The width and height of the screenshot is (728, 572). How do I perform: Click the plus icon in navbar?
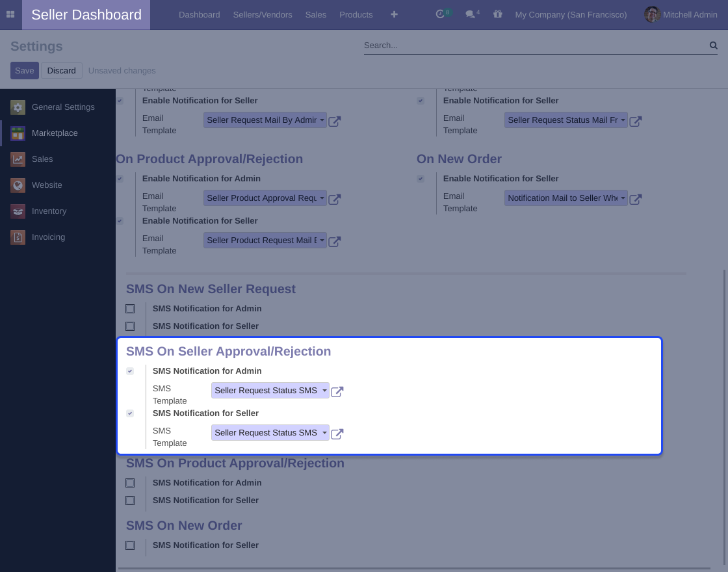[394, 14]
